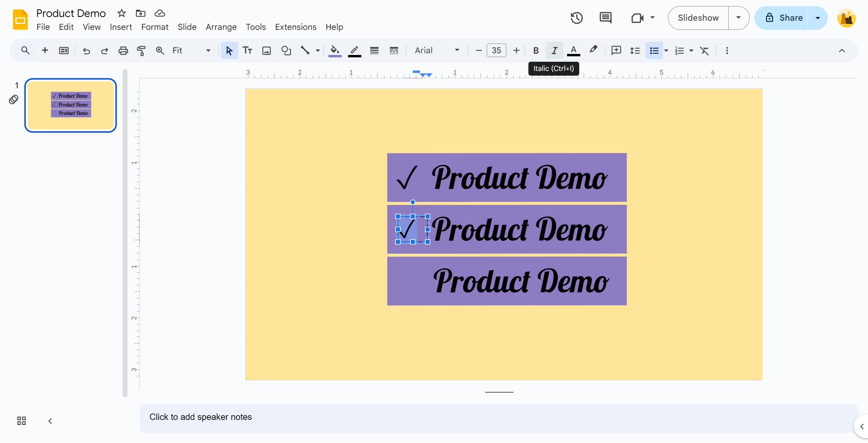The width and height of the screenshot is (868, 443).
Task: Open the Format menu
Action: click(155, 27)
